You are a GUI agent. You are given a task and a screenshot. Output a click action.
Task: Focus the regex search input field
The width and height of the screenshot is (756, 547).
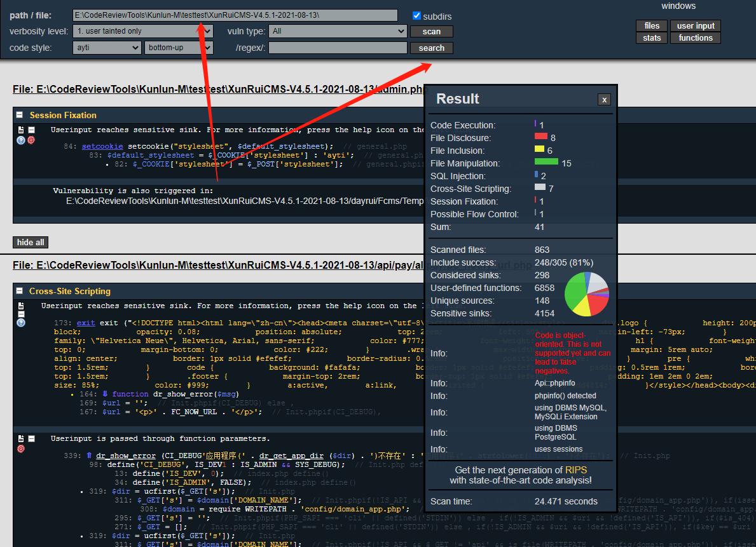click(x=338, y=48)
